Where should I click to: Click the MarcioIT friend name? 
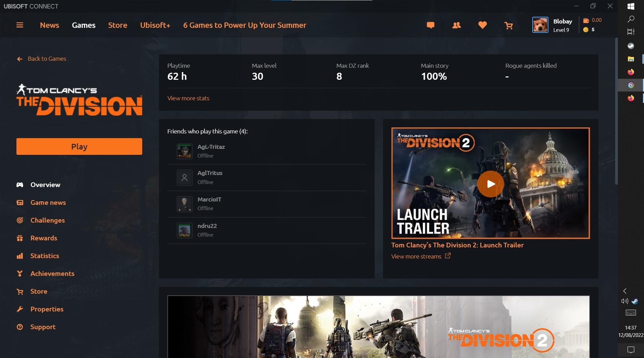pos(209,199)
